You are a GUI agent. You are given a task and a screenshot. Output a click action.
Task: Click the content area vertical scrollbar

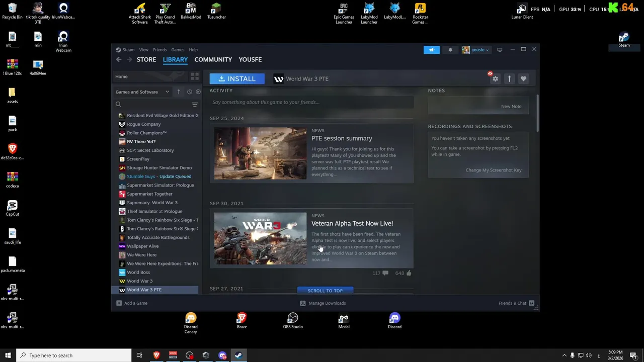pos(537,113)
